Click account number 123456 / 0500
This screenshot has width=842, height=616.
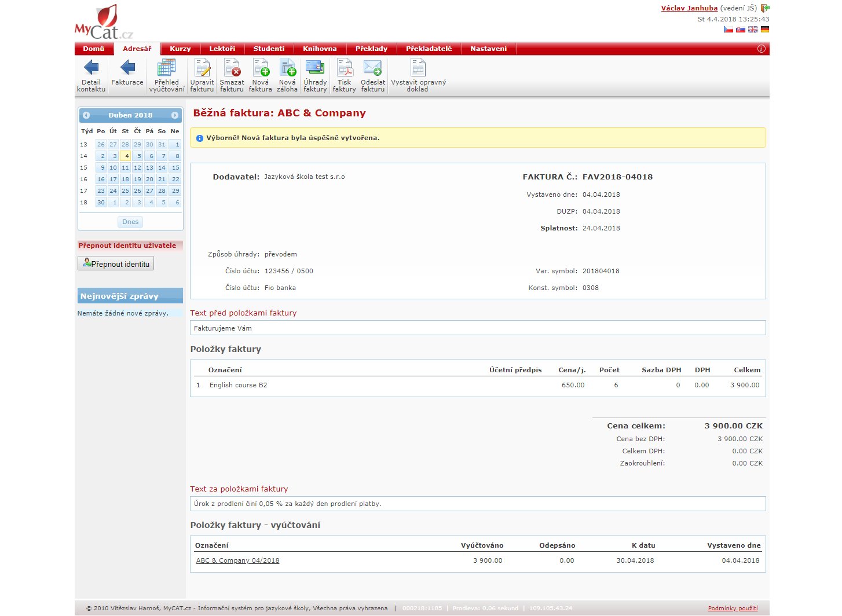289,271
